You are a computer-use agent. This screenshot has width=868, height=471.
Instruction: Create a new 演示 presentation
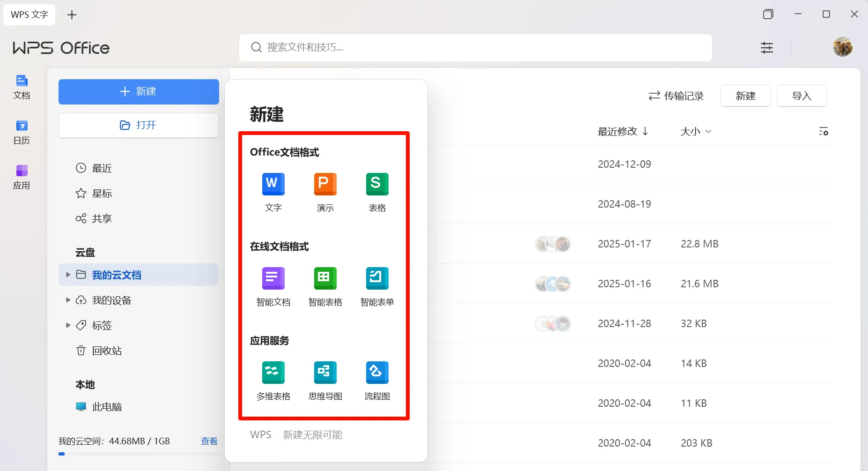pyautogui.click(x=325, y=192)
